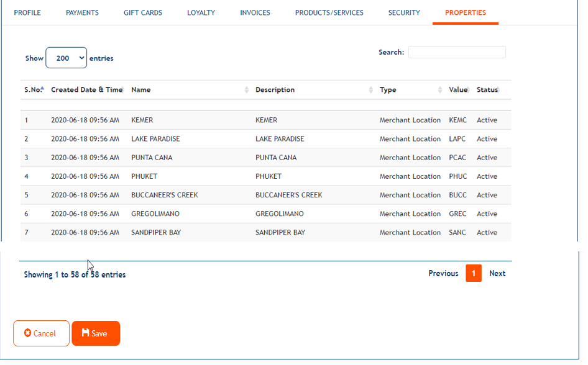Open the Invoices tab
588x365 pixels.
tap(255, 12)
